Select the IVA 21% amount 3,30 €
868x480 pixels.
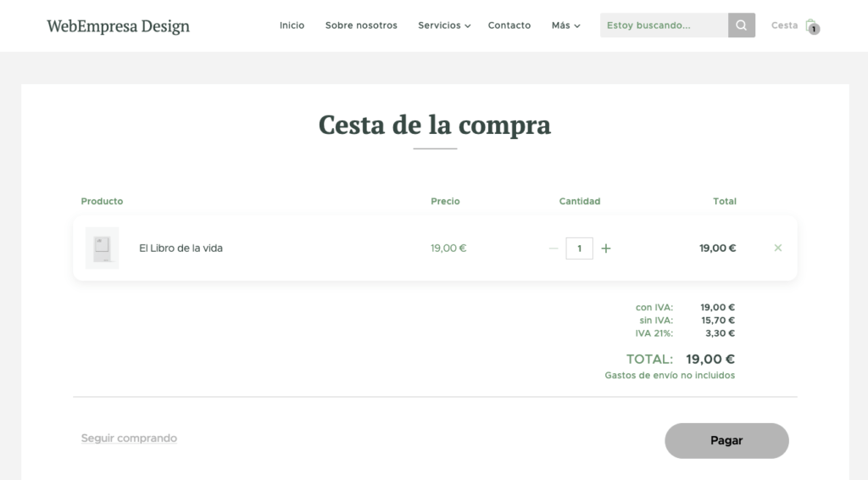(x=720, y=333)
